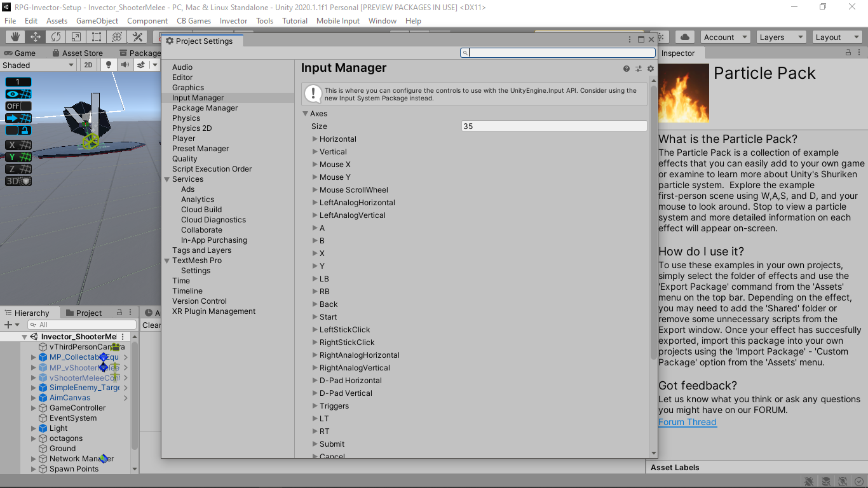Screen dimensions: 868x488
Task: Open Input Manager presets icon
Action: pos(639,69)
